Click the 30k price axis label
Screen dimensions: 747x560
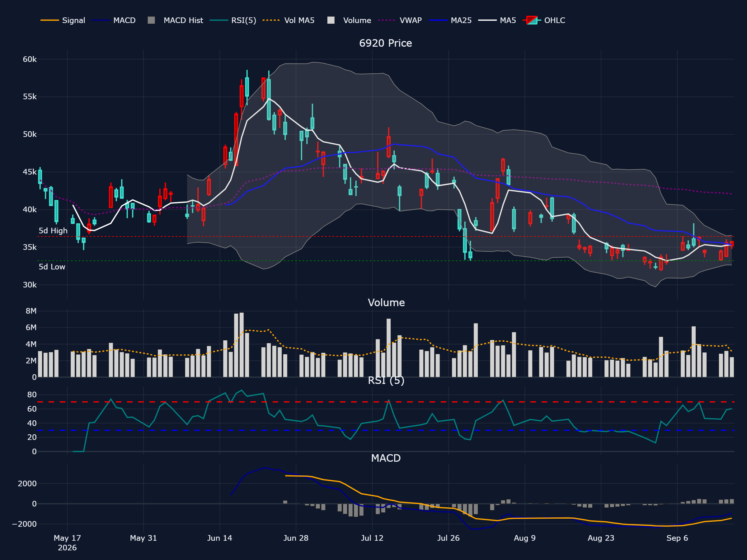[x=30, y=285]
